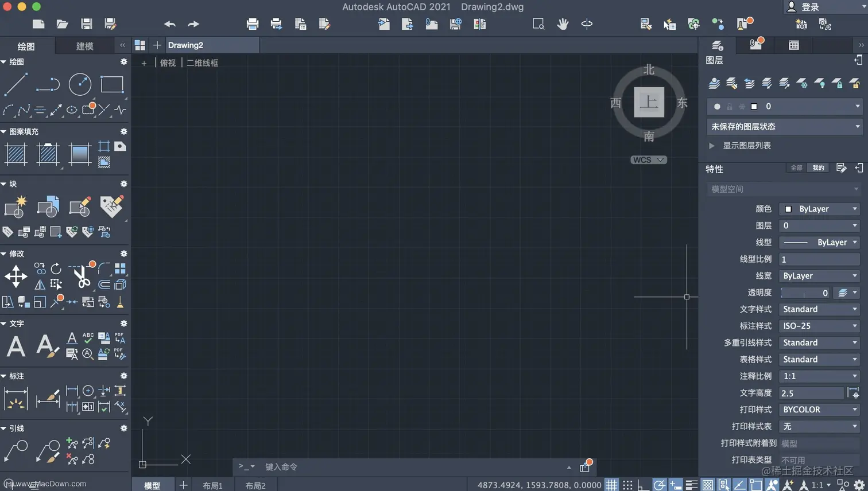Toggle dynamic input in status bar
The height and width of the screenshot is (491, 868).
point(676,485)
